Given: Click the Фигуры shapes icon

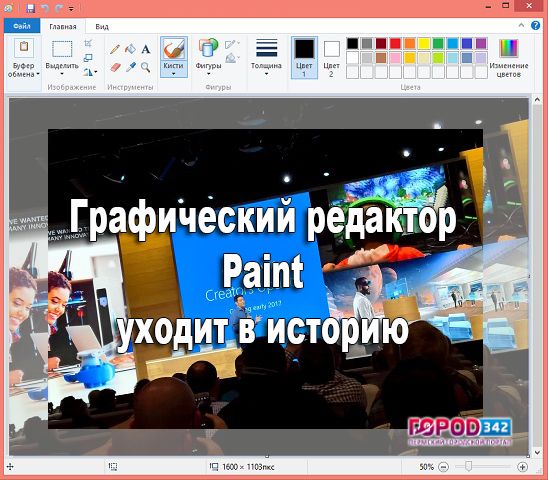Looking at the screenshot, I should click(208, 48).
